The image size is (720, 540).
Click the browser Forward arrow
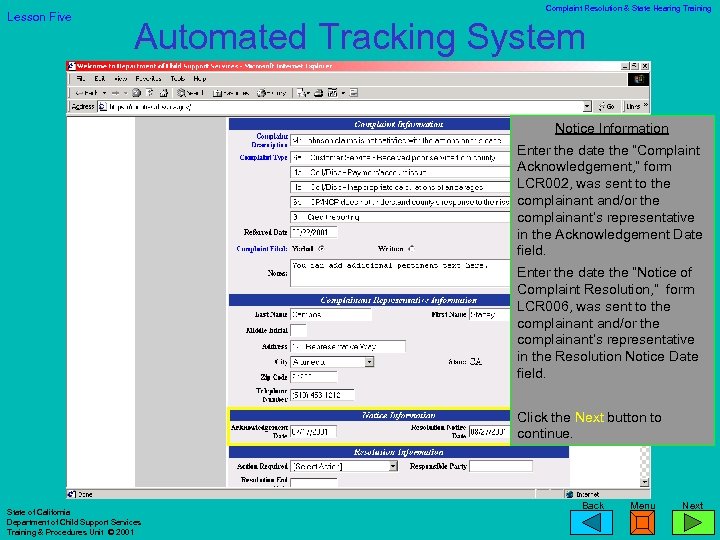click(x=115, y=93)
